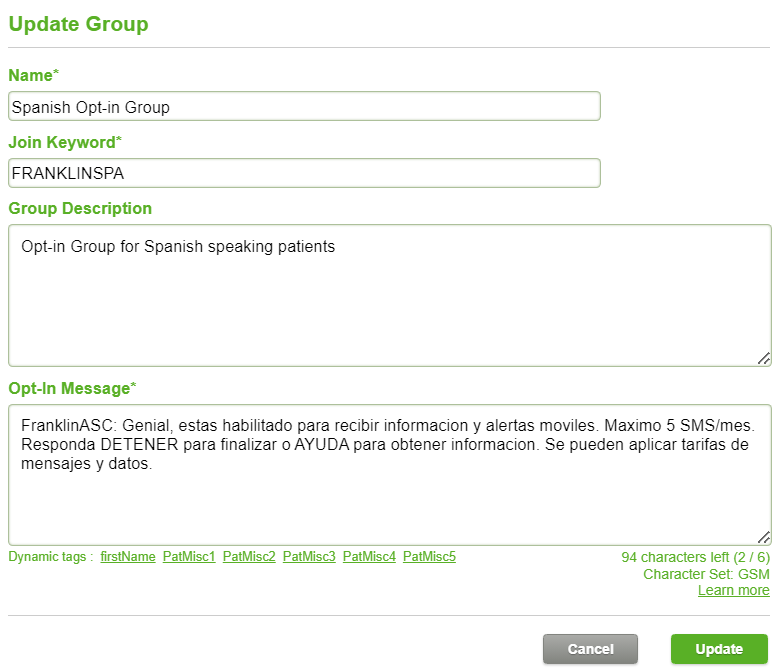The width and height of the screenshot is (778, 672).
Task: Click inside the Opt-In Message textarea
Action: tap(389, 475)
